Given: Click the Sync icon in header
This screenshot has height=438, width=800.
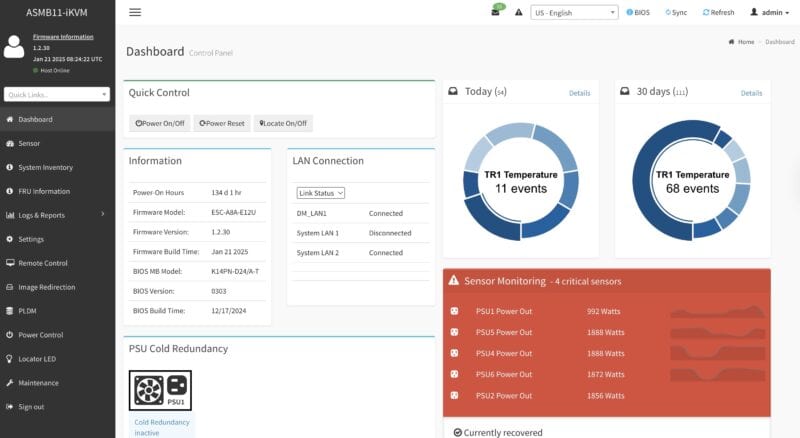Looking at the screenshot, I should [667, 12].
